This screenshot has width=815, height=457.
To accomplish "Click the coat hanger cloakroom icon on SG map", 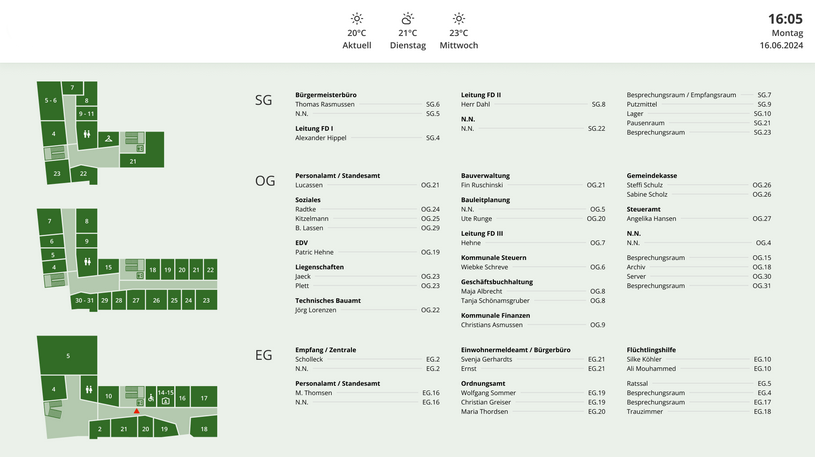I will pos(109,138).
